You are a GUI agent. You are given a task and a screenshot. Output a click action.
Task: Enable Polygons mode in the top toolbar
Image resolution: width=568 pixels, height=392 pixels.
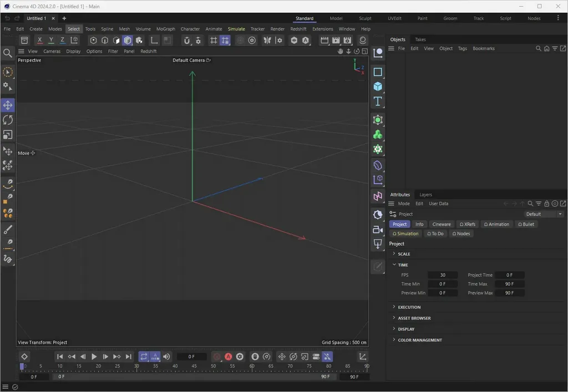pos(116,40)
